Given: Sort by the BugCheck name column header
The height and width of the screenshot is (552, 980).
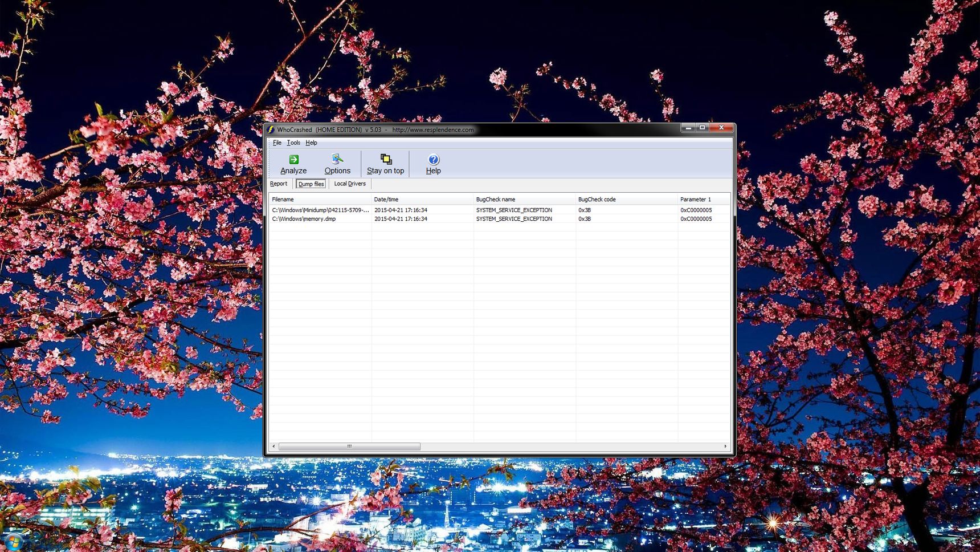Looking at the screenshot, I should click(524, 200).
